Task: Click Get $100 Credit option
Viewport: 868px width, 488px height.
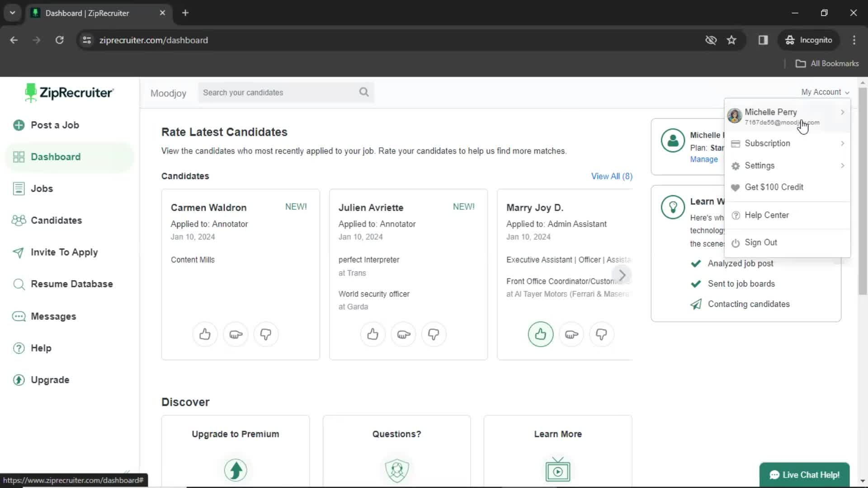Action: [x=774, y=187]
